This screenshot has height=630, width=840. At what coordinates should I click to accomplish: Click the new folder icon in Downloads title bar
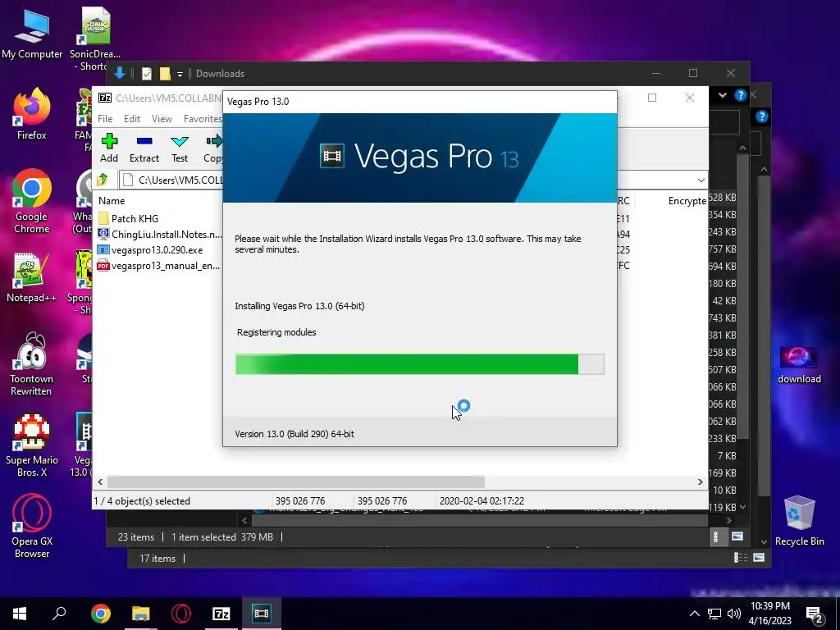coord(165,73)
